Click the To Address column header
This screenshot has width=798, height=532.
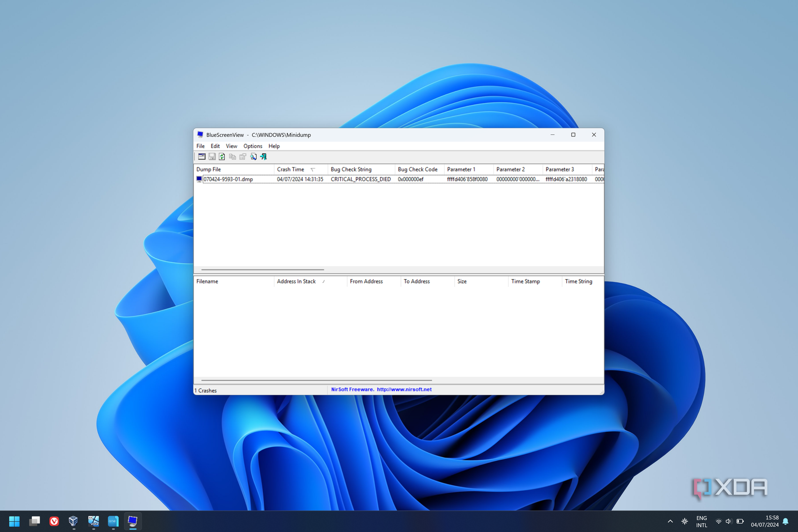[x=428, y=281]
